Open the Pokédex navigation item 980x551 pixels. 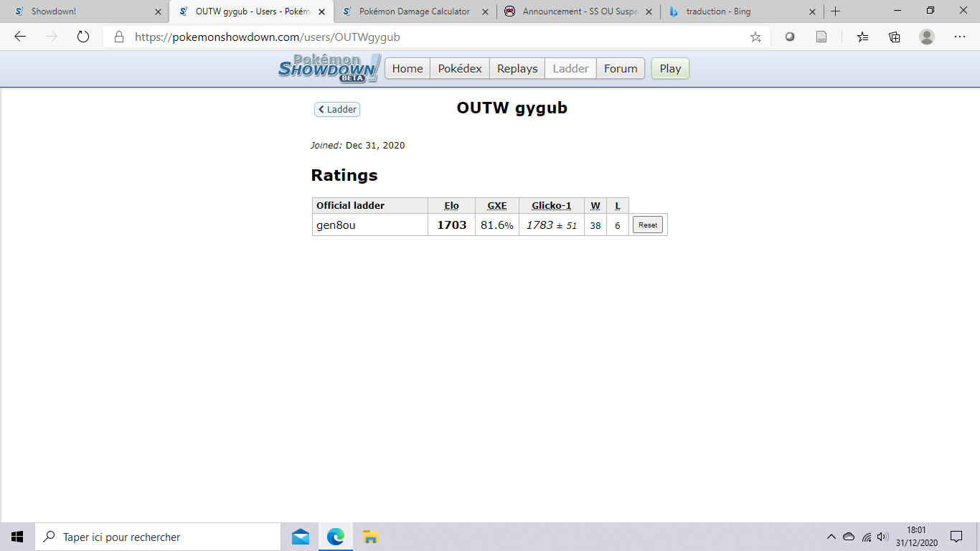point(460,68)
